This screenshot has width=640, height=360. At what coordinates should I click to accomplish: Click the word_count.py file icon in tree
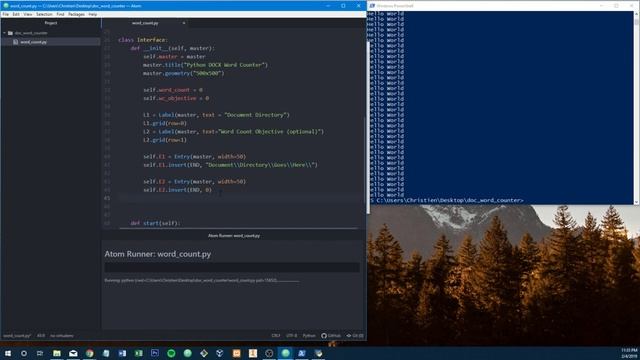16,42
